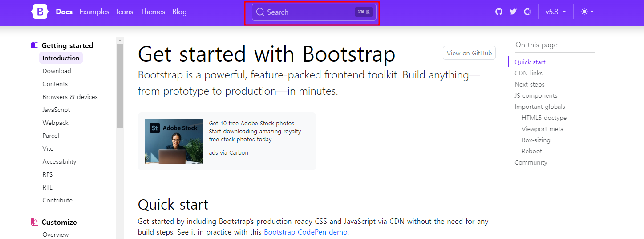Select Parcel in the sidebar
The width and height of the screenshot is (644, 239).
[51, 136]
